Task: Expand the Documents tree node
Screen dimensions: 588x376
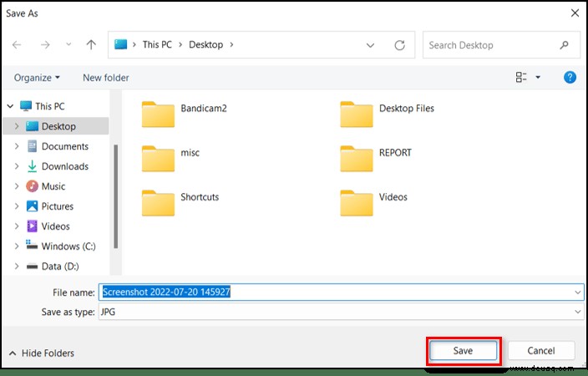Action: tap(17, 146)
